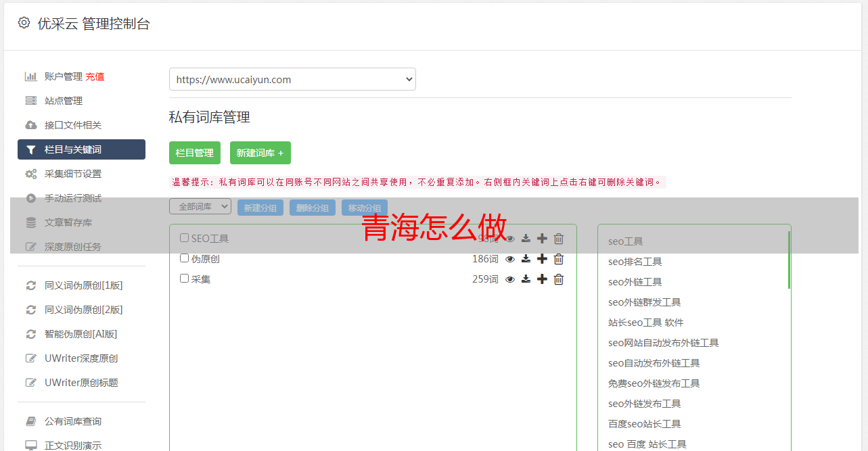Viewport: 868px width, 451px height.
Task: Click the red 充值 recharge link
Action: tap(95, 76)
